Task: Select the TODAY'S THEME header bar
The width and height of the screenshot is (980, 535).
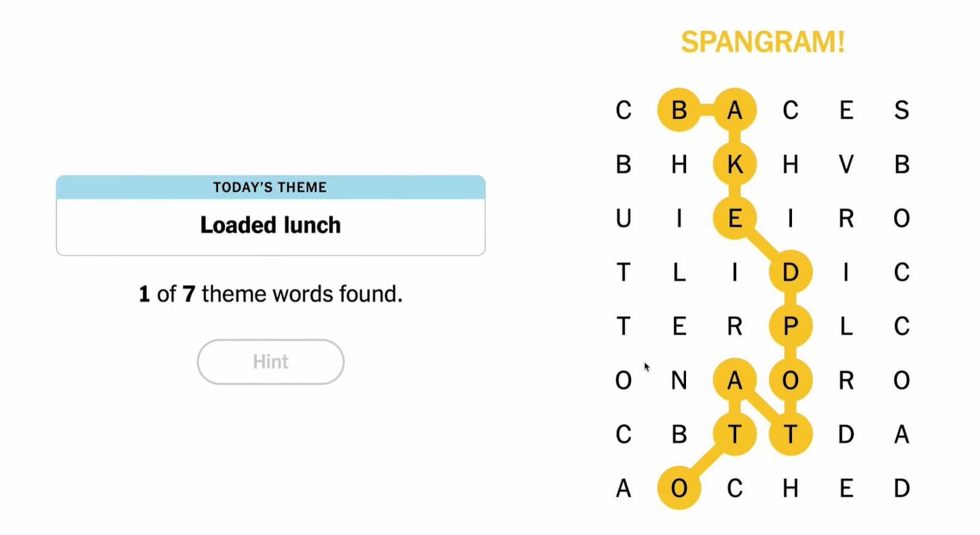Action: pyautogui.click(x=270, y=188)
